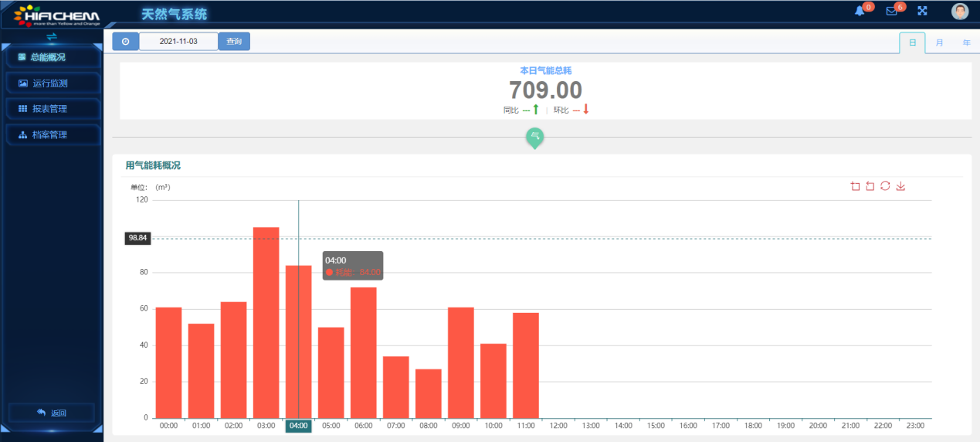
Task: Click the date input showing 2021-11-03
Action: 178,42
